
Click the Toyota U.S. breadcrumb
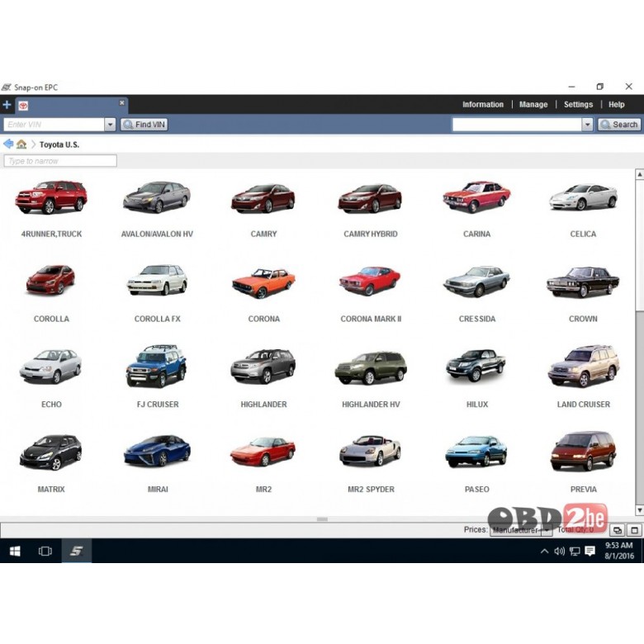pyautogui.click(x=59, y=144)
